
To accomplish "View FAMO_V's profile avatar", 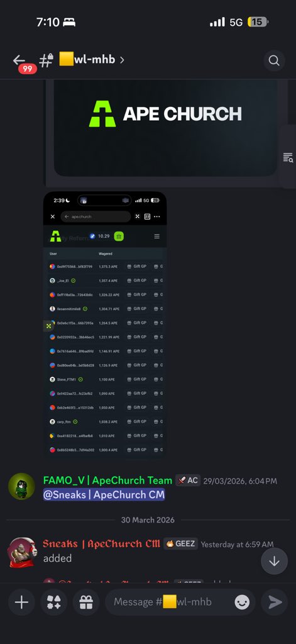I will click(x=21, y=486).
